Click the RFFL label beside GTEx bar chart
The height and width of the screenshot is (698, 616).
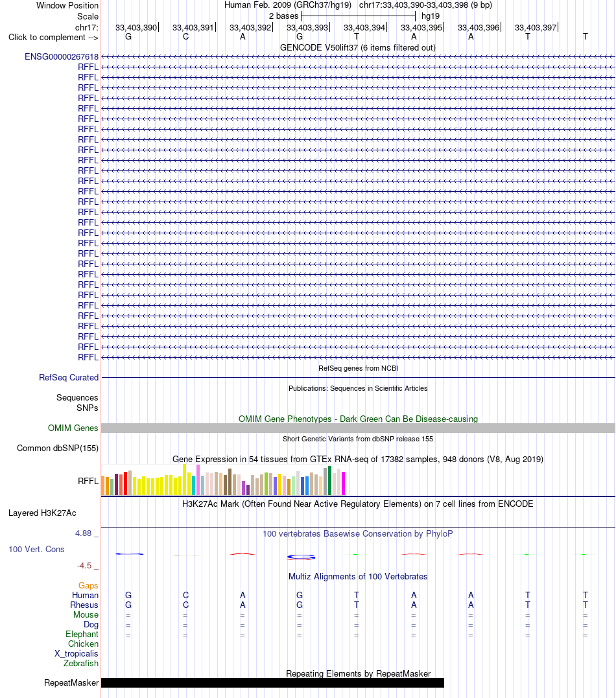(88, 481)
